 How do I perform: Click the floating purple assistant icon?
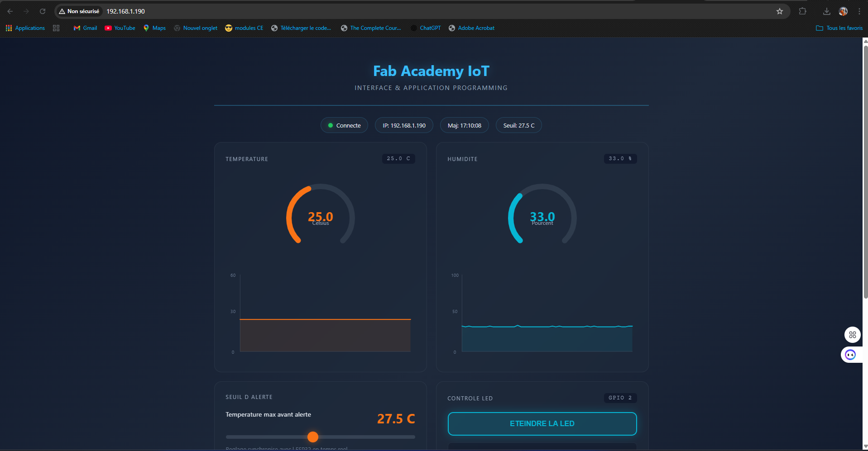click(x=851, y=355)
